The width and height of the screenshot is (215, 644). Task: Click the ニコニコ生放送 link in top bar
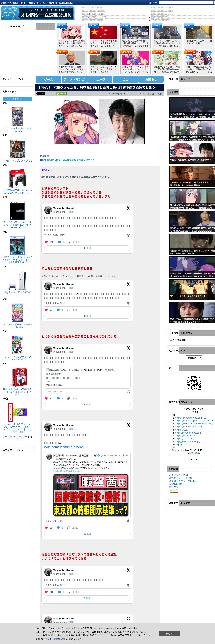[66, 3]
